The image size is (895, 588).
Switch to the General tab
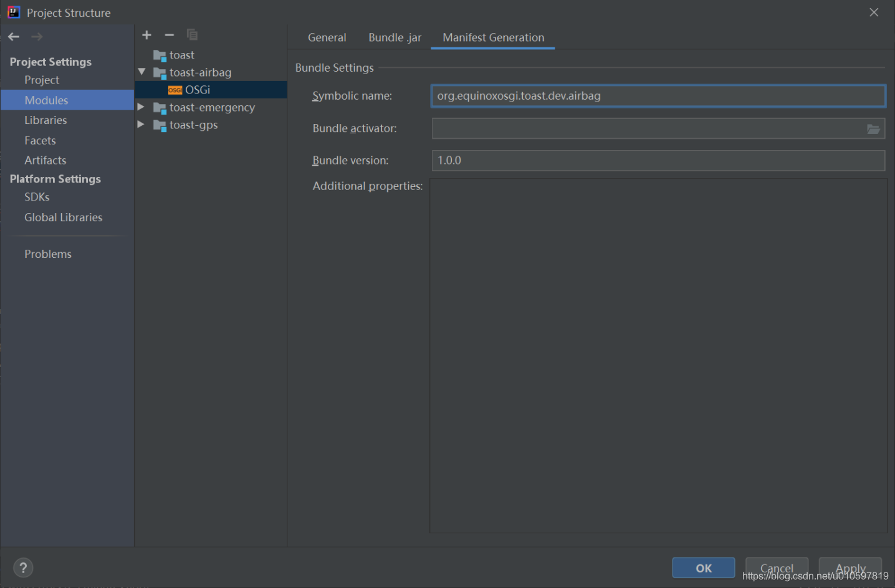point(327,37)
